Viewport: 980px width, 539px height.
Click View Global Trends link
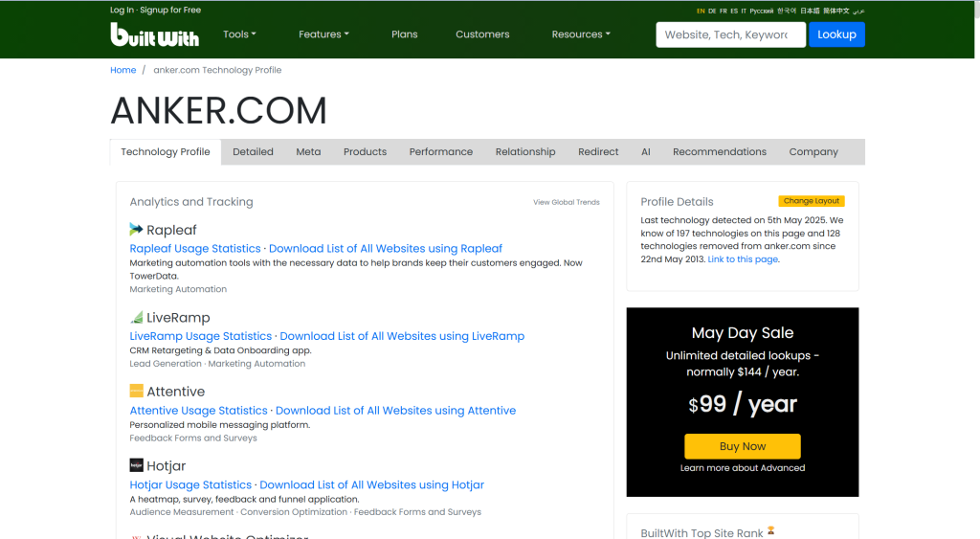[567, 202]
